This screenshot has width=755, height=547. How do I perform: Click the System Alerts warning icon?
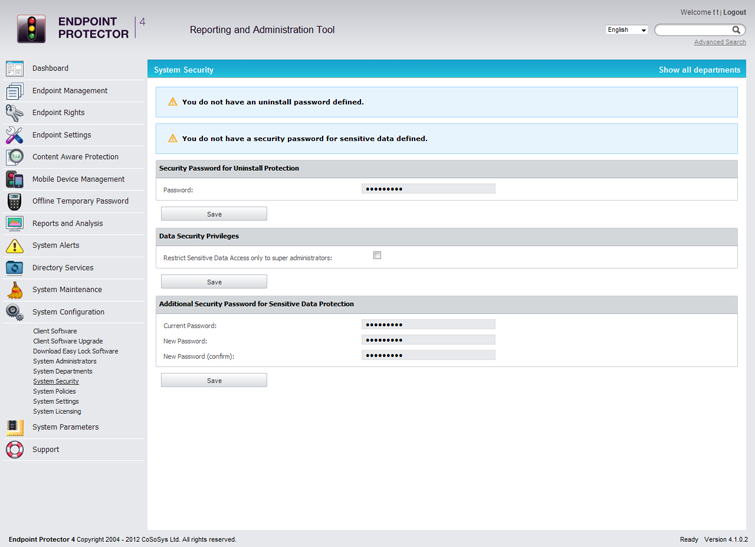[14, 246]
